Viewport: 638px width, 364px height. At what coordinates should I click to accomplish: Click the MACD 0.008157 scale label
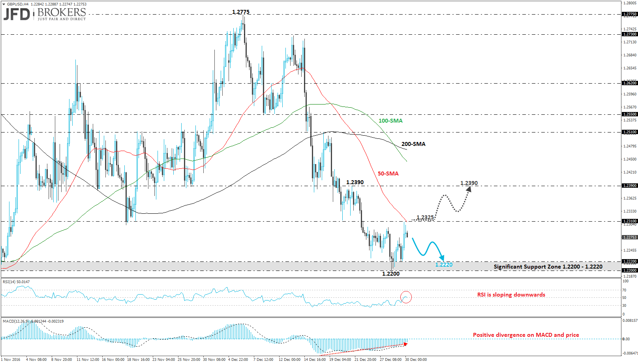tap(630, 321)
